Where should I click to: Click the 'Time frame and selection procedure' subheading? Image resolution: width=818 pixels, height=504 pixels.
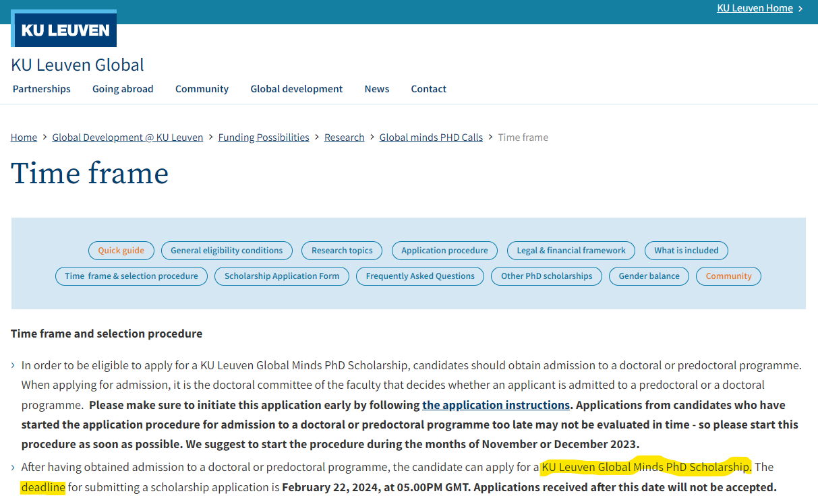coord(107,334)
